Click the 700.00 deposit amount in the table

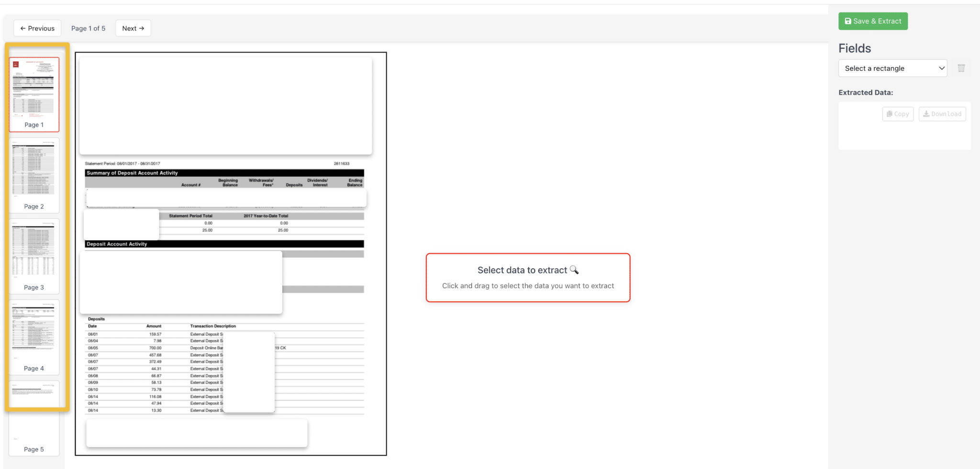click(x=155, y=348)
